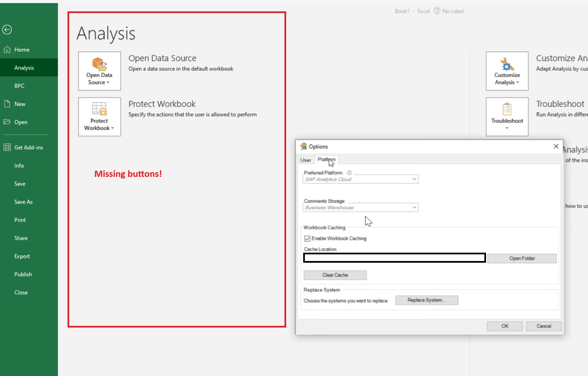Click the "Open Data Source" heading text
This screenshot has width=588, height=376.
[x=162, y=58]
